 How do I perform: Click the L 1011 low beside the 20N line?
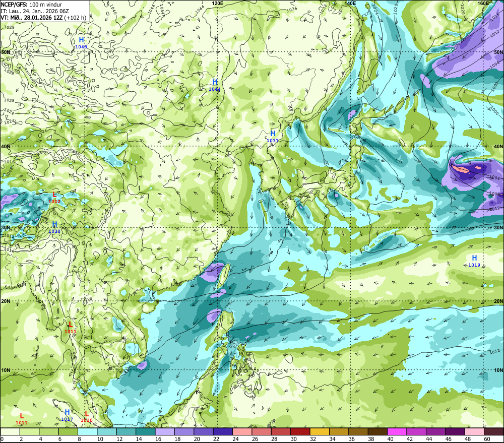[71, 327]
